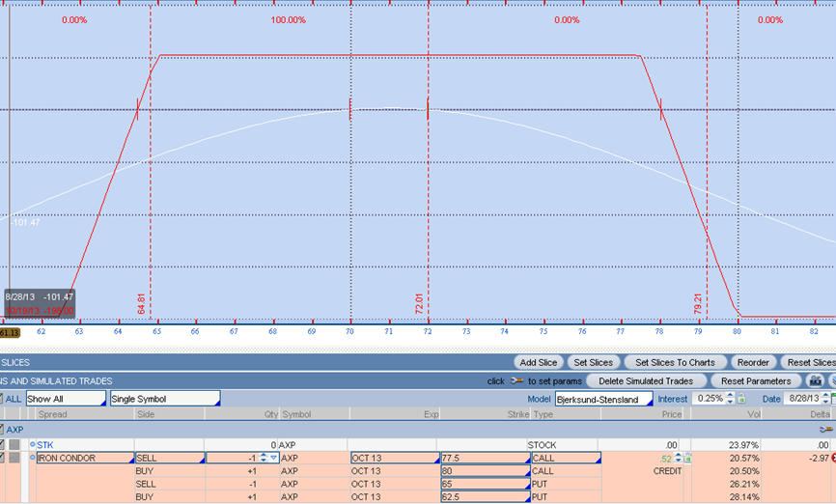Click the camera snapshot icon
The image size is (836, 504).
point(815,380)
